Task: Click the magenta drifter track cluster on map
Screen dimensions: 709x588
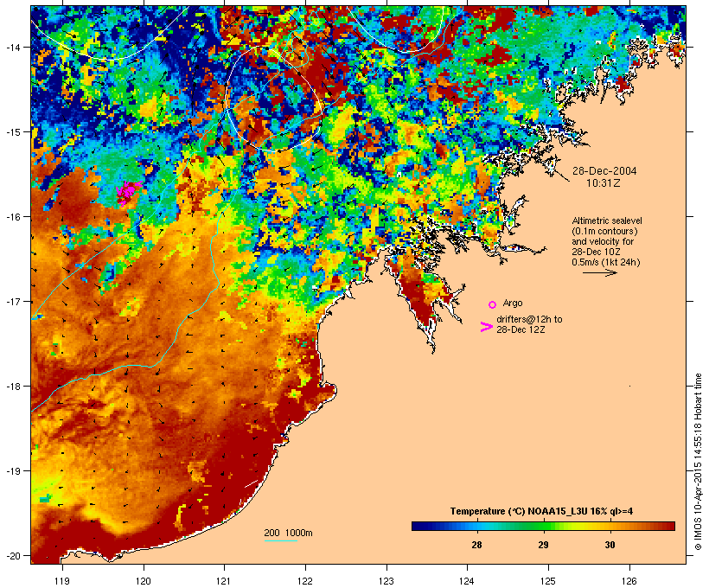Action: (x=129, y=191)
